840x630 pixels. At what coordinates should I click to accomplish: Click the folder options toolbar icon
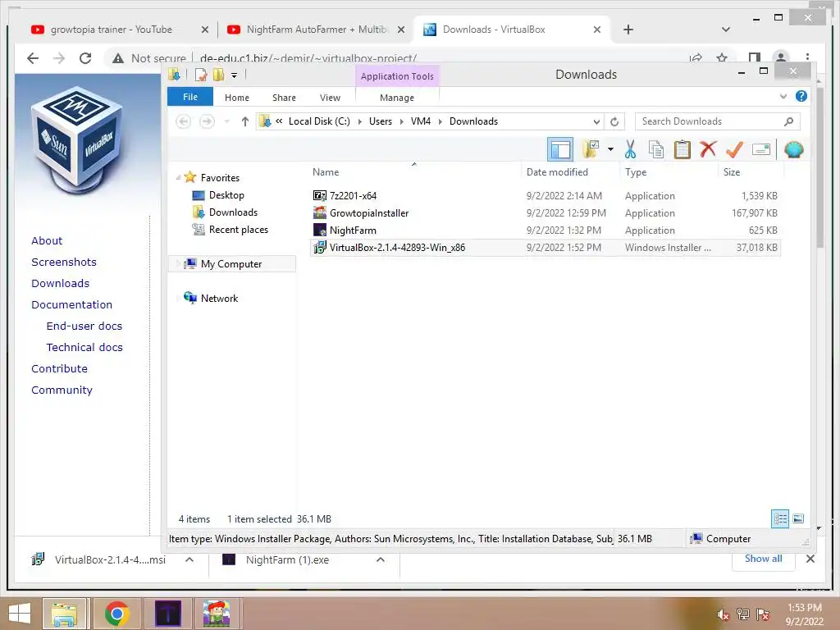[591, 149]
